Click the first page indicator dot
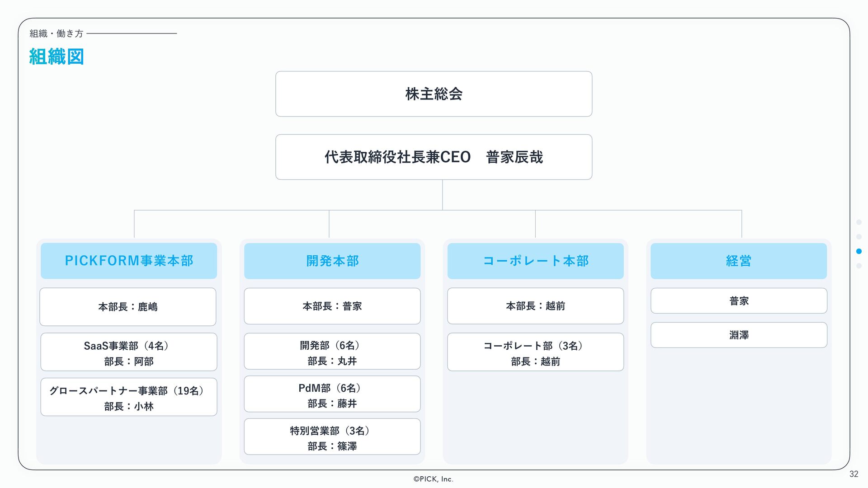Viewport: 868px width, 488px height. [859, 222]
